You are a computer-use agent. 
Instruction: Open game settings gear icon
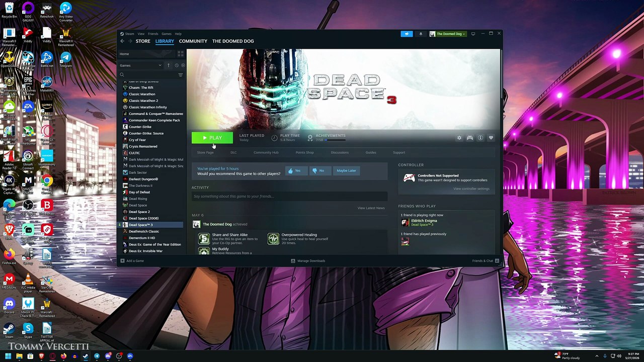tap(459, 138)
